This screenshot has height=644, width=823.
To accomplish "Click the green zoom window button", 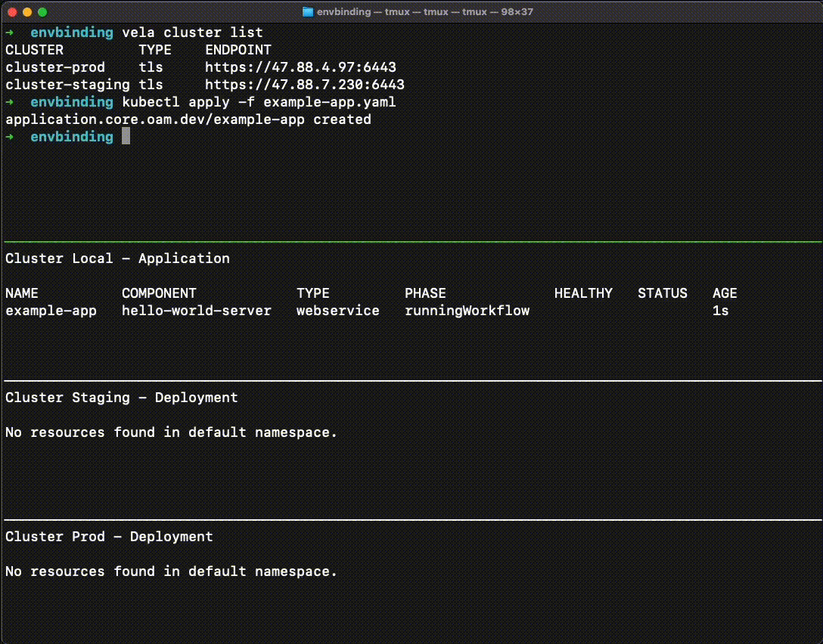I will (42, 12).
